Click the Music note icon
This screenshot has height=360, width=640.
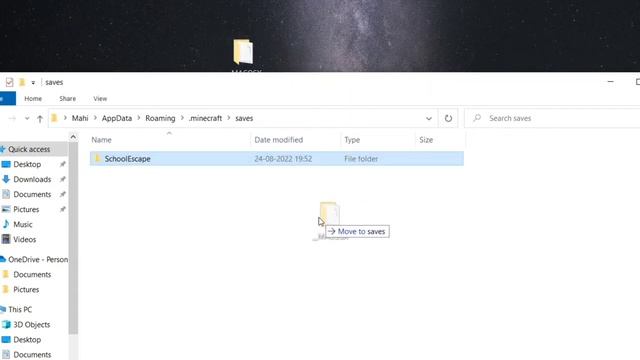(6, 224)
